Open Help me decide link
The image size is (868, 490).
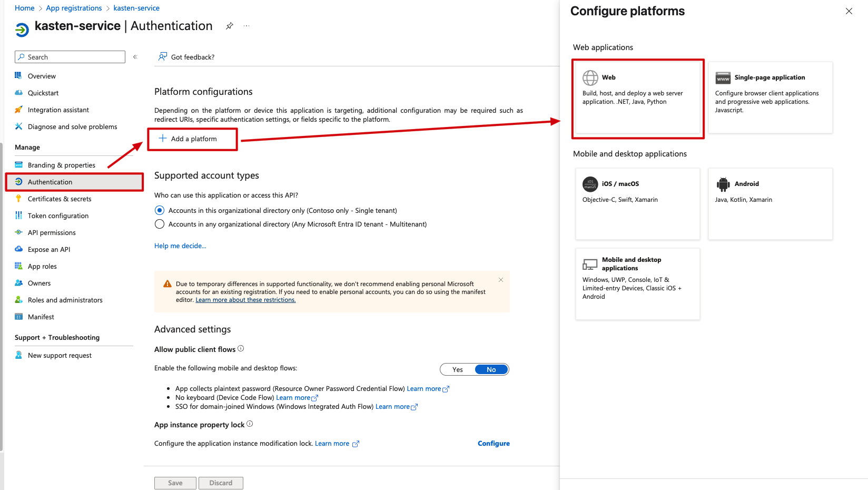[180, 246]
